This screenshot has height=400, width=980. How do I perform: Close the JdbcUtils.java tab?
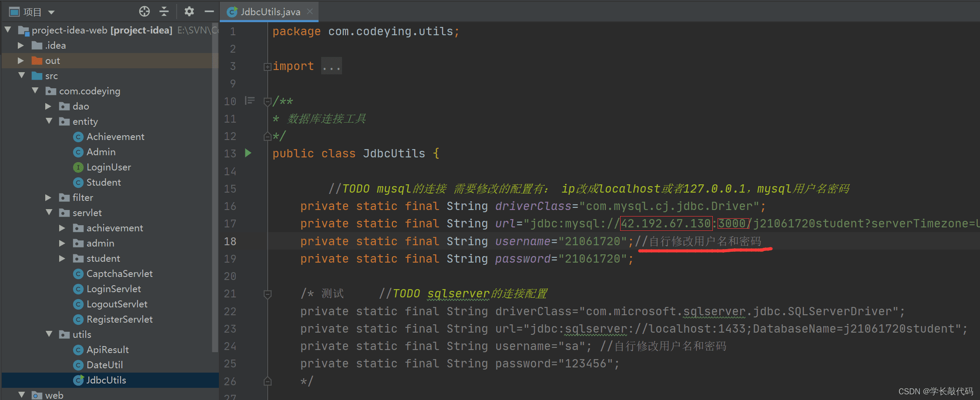(x=310, y=12)
